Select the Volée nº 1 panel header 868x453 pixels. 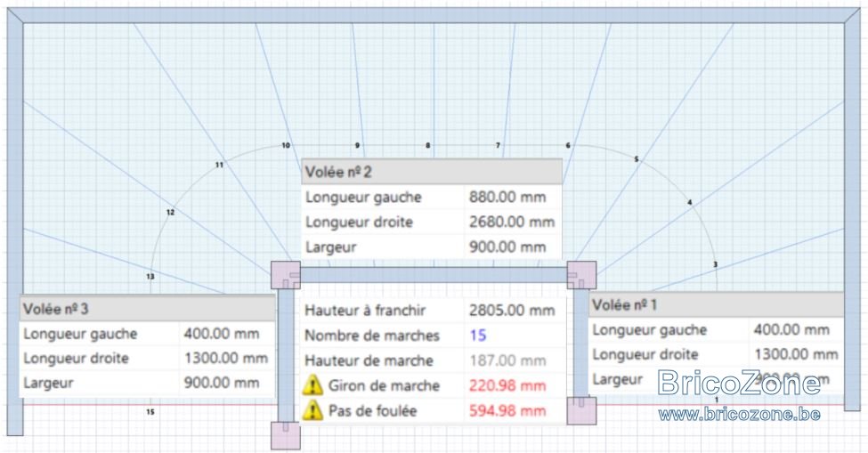point(717,304)
